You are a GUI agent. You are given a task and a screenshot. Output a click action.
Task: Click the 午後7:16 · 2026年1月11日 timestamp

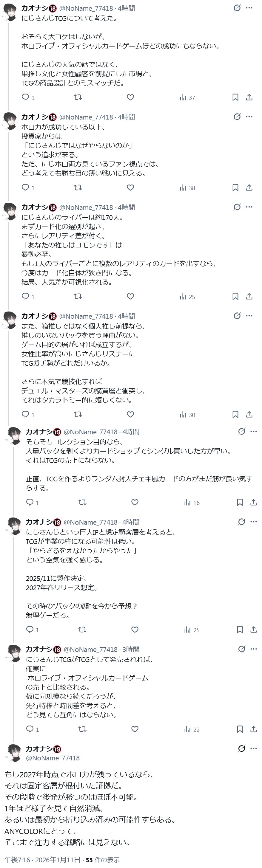pos(42,860)
